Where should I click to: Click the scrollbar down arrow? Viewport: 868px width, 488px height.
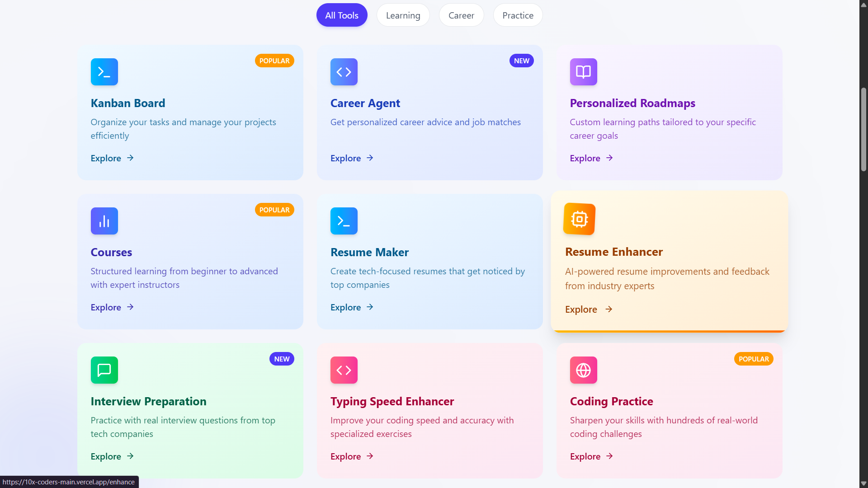(863, 483)
